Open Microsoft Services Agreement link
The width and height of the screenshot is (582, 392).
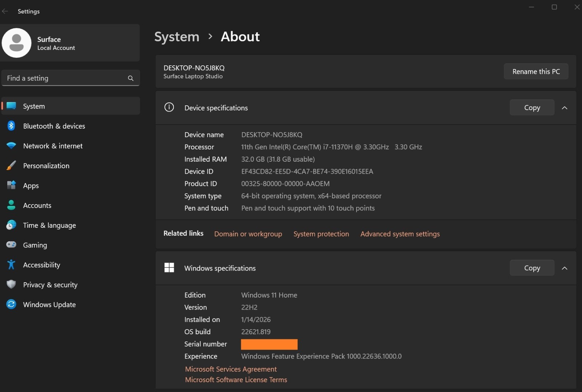[x=231, y=369]
